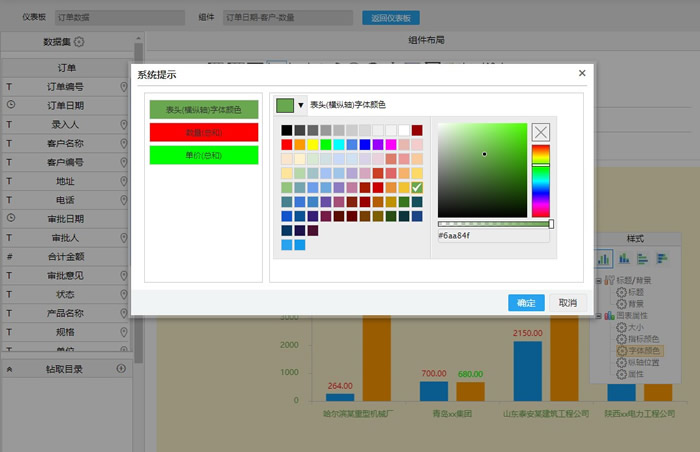Close the 系统提示 dialog
The image size is (700, 452).
(582, 73)
